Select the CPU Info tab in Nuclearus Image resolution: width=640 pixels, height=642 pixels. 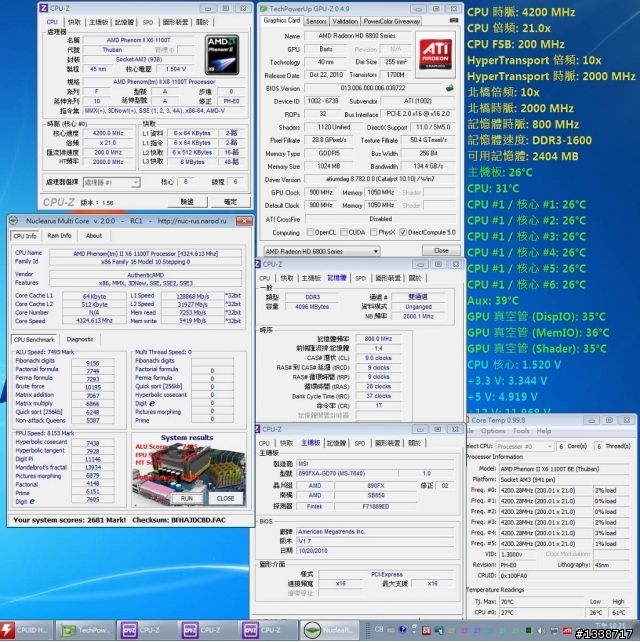(x=25, y=236)
